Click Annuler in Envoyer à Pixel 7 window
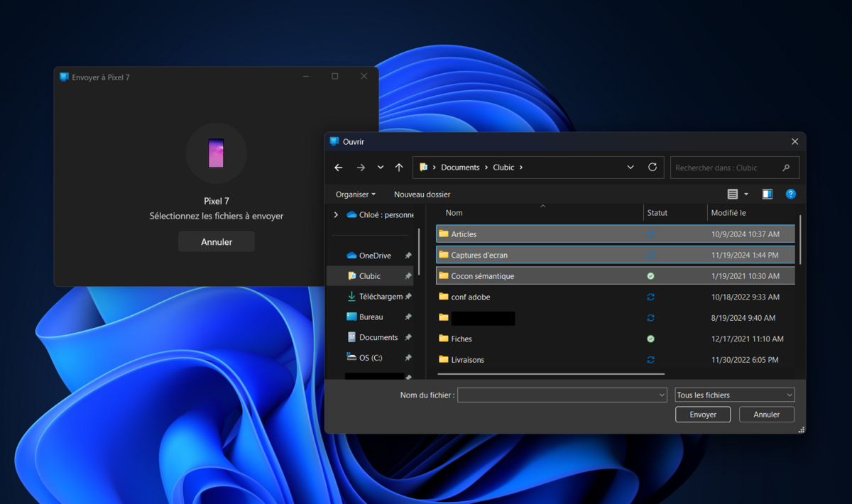The image size is (852, 504). (x=217, y=242)
